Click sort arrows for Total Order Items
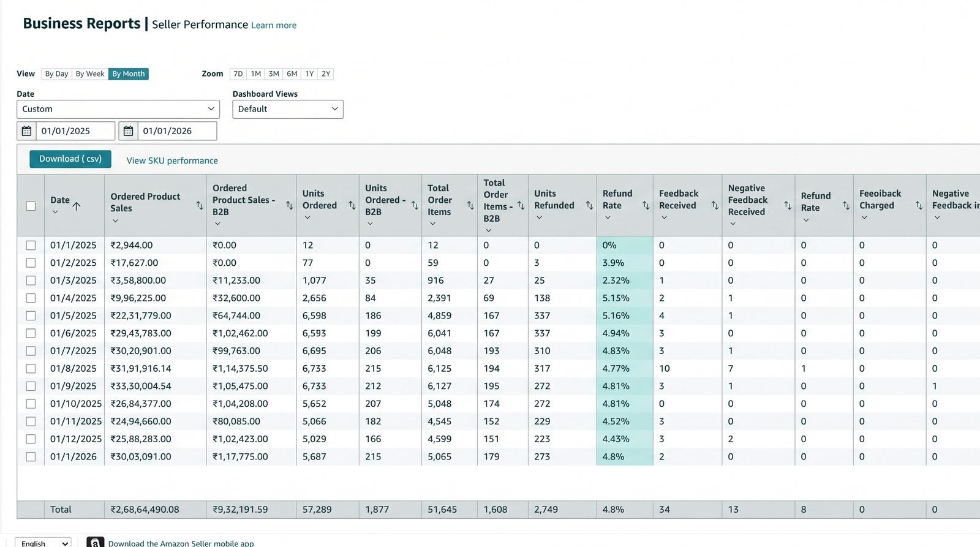 [470, 205]
